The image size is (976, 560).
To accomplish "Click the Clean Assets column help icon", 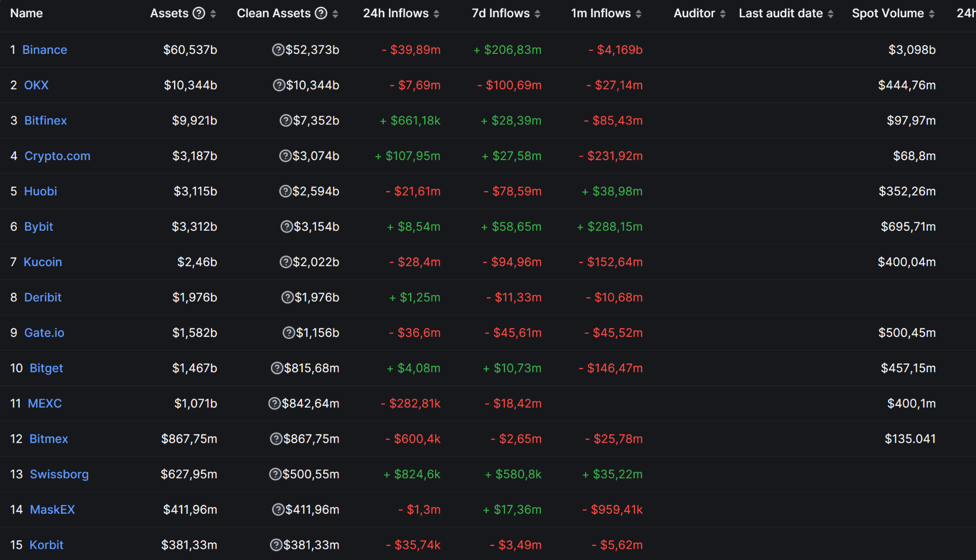I will [321, 13].
